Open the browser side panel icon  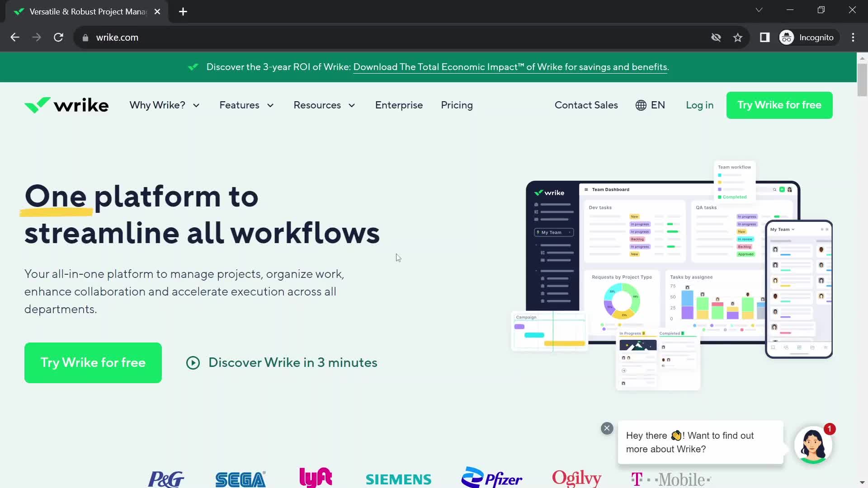click(x=764, y=38)
